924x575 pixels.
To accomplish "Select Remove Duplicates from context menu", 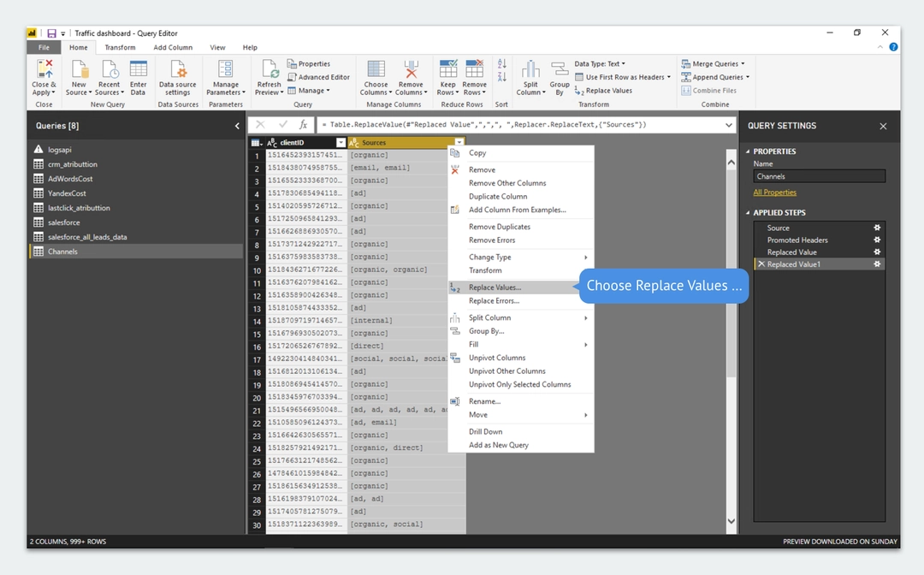I will [521, 227].
